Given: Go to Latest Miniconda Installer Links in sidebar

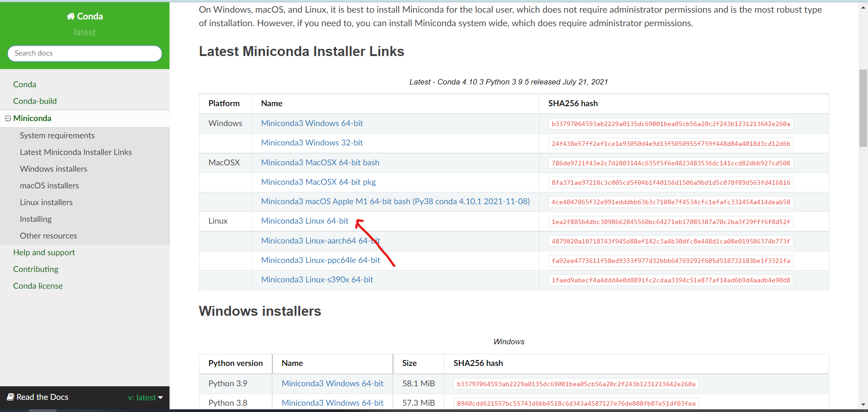Looking at the screenshot, I should tap(76, 152).
